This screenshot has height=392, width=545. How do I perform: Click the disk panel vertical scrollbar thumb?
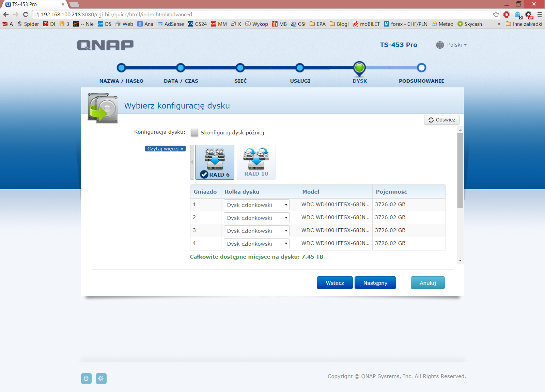click(x=460, y=170)
